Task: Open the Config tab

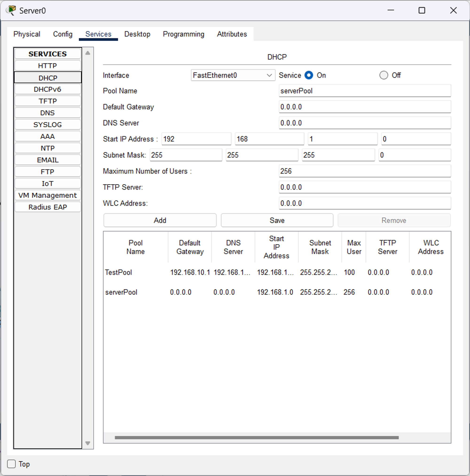Action: pos(63,34)
